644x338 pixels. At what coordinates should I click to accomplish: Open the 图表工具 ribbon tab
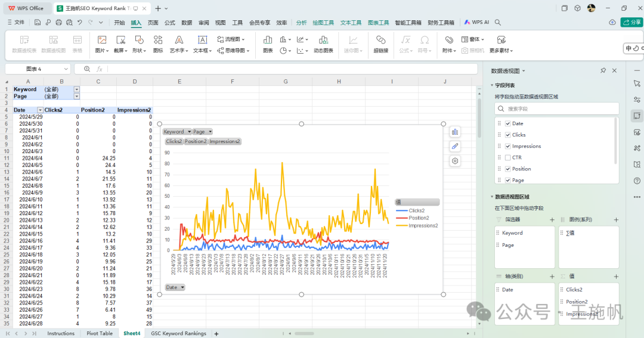[378, 23]
